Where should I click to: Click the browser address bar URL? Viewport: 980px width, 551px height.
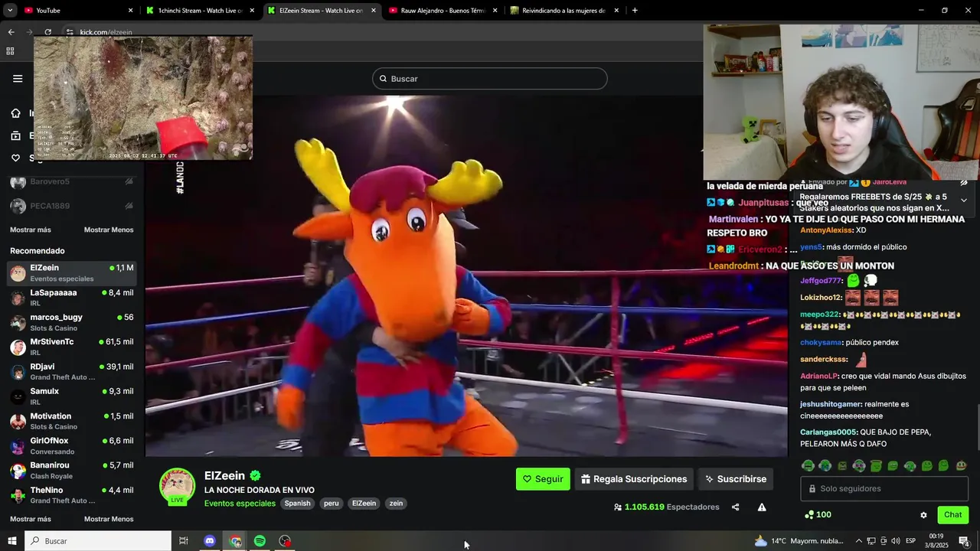pos(106,32)
